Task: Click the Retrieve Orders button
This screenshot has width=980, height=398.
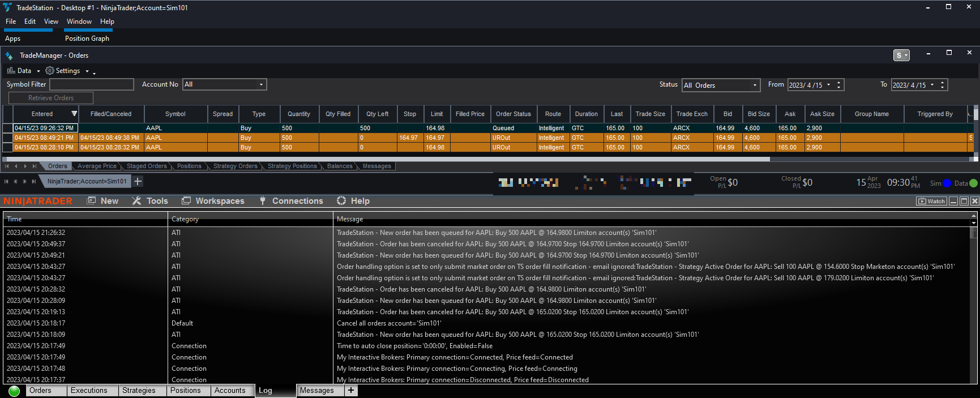Action: (51, 98)
